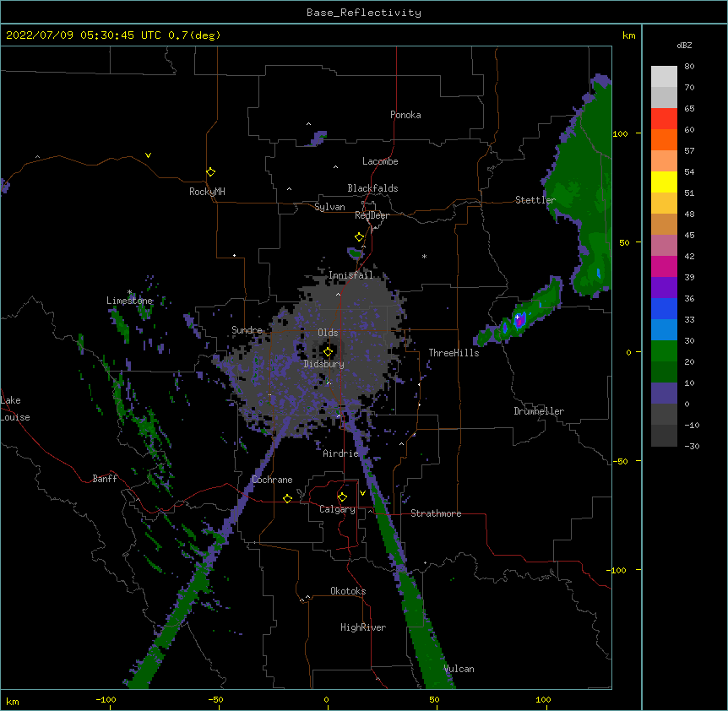Screen dimensions: 728x711
Task: Click the yellow V marker northwest of RockyMH
Action: click(148, 155)
